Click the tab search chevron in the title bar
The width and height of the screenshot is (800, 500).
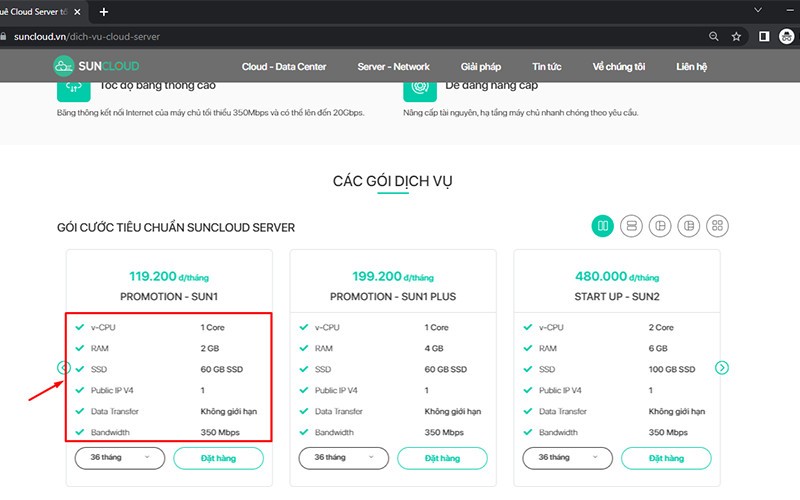[758, 10]
